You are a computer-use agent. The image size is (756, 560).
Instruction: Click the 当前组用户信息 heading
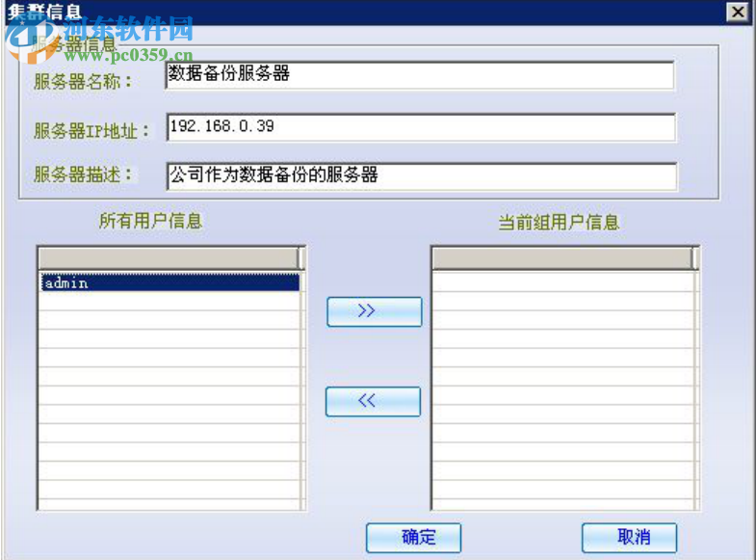[559, 223]
